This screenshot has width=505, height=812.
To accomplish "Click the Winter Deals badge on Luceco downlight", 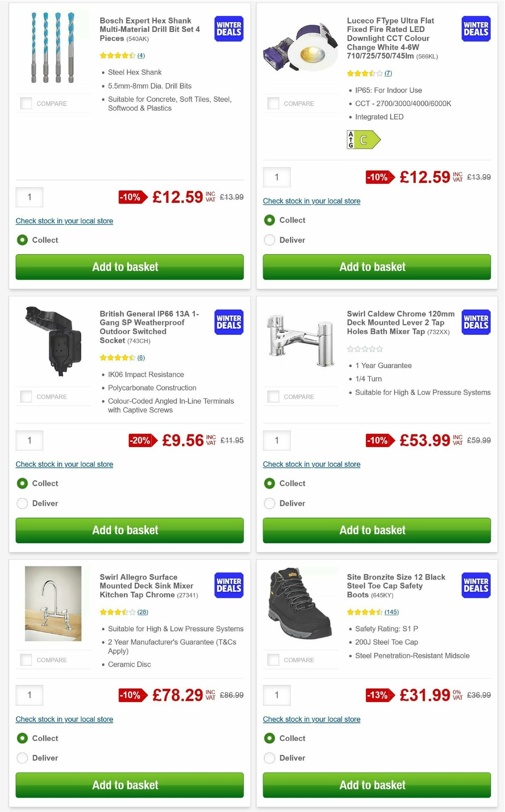I will point(475,29).
